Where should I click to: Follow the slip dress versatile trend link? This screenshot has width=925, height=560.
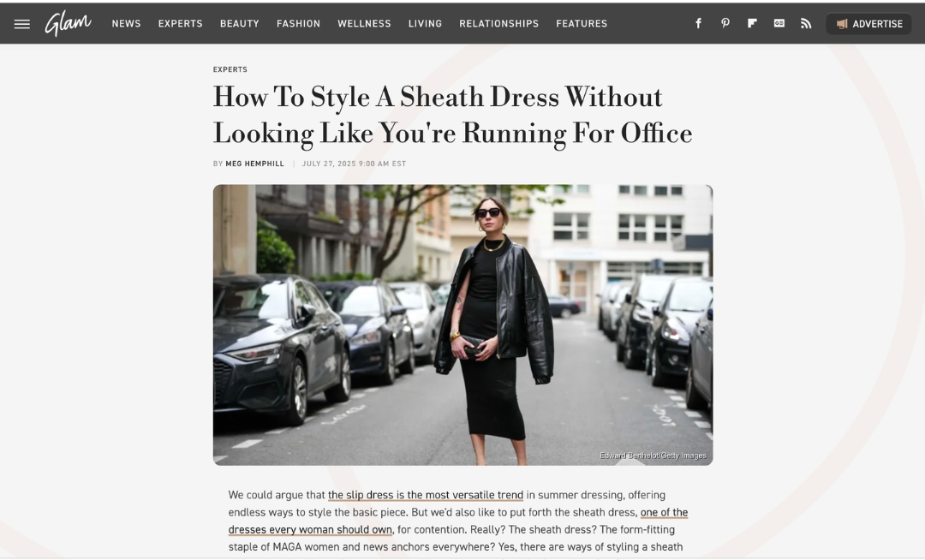click(x=426, y=495)
